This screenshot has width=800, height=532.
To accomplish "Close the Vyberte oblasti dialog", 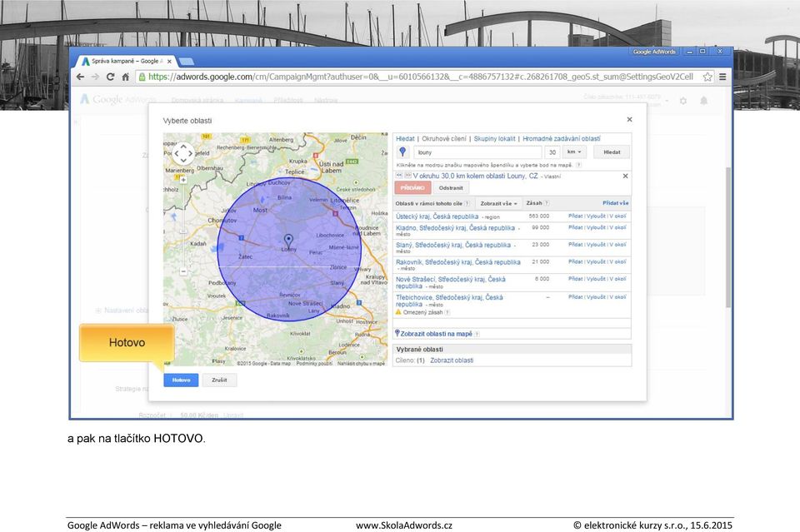I will pyautogui.click(x=630, y=119).
